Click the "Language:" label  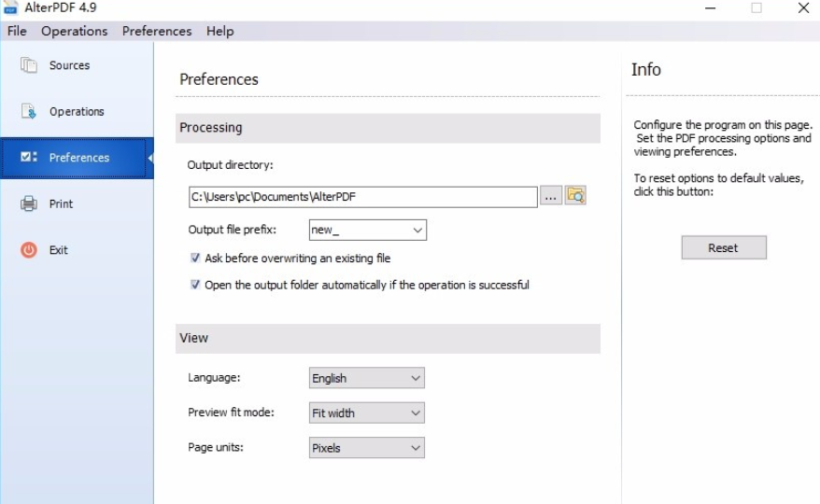click(x=214, y=377)
